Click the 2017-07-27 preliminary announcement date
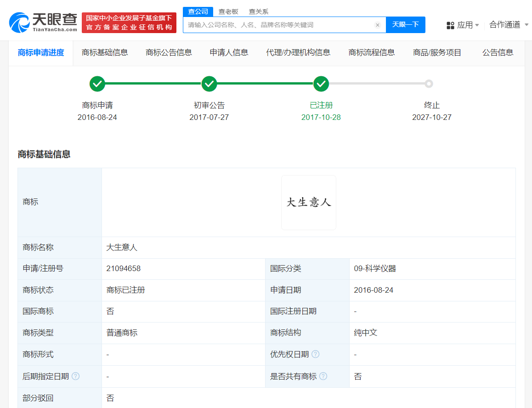The width and height of the screenshot is (532, 408). coord(209,118)
